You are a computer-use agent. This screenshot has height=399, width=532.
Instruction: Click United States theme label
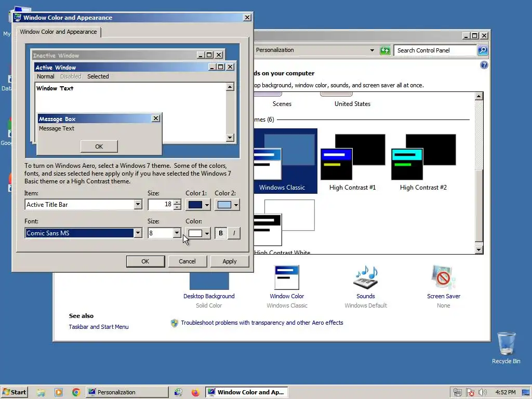click(x=353, y=104)
